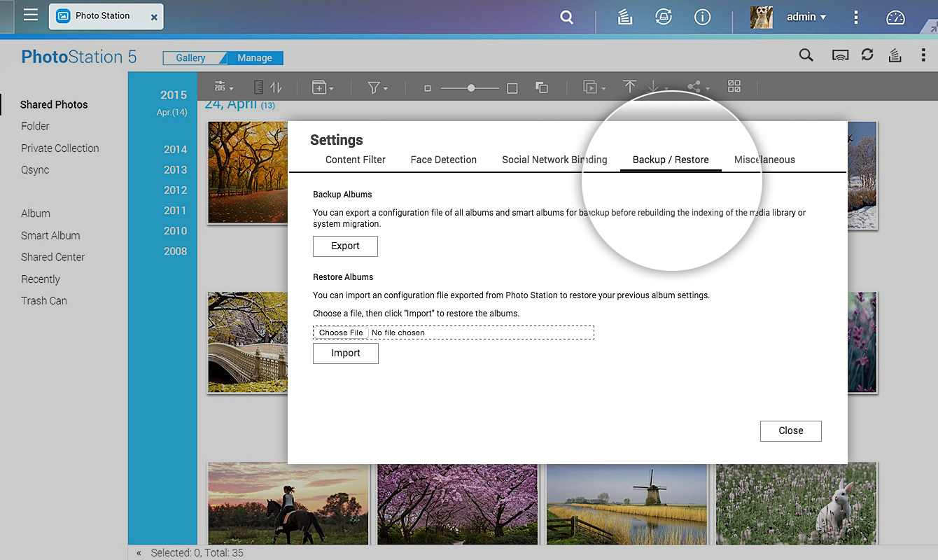Open the network media player streaming icon

tap(840, 55)
